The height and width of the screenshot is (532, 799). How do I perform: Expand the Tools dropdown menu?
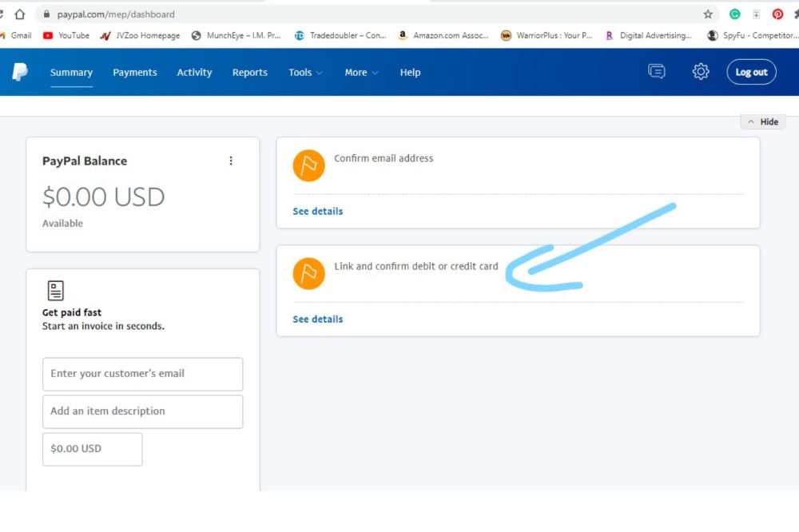305,72
